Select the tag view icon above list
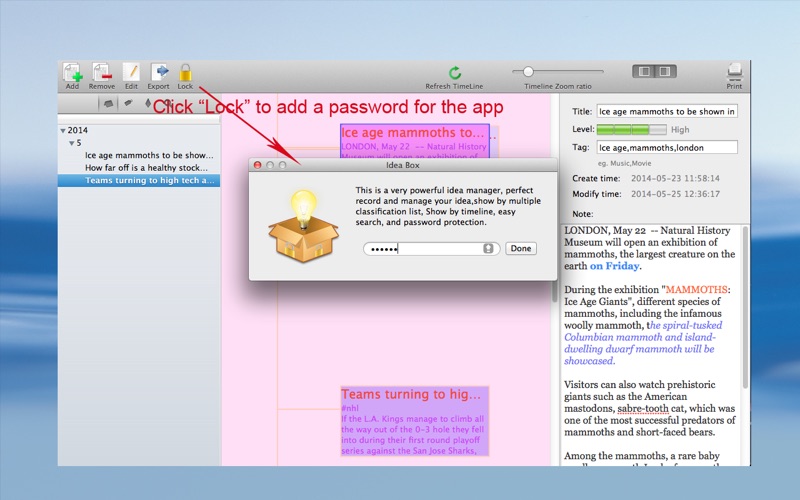The width and height of the screenshot is (800, 500). [129, 103]
